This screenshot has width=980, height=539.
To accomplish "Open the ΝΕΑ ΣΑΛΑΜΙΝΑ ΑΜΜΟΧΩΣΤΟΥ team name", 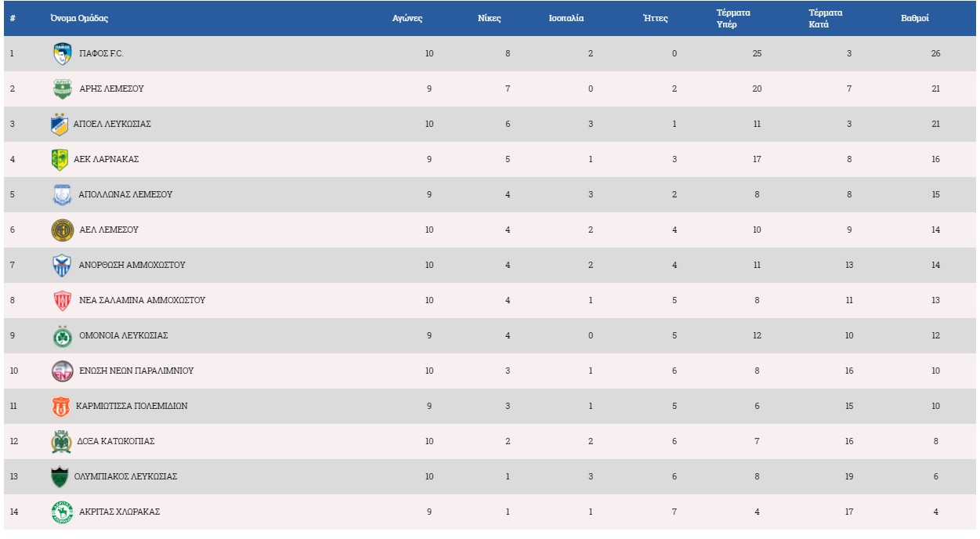I will (143, 300).
